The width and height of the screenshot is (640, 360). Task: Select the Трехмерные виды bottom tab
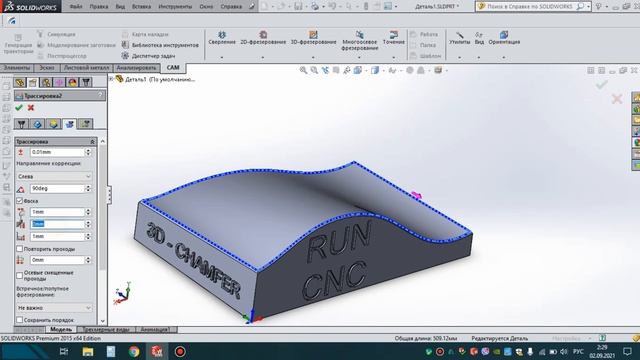[x=106, y=329]
